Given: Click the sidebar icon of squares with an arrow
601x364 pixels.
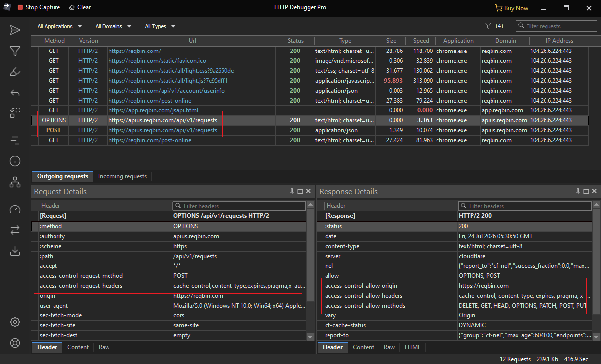Looking at the screenshot, I should pos(15,113).
